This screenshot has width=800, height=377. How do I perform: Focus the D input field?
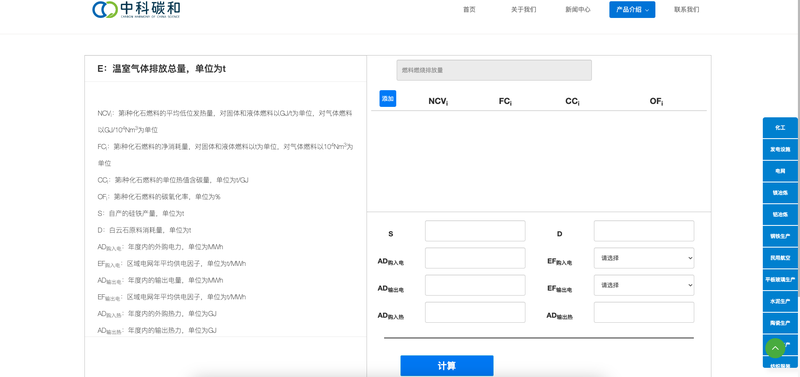644,231
